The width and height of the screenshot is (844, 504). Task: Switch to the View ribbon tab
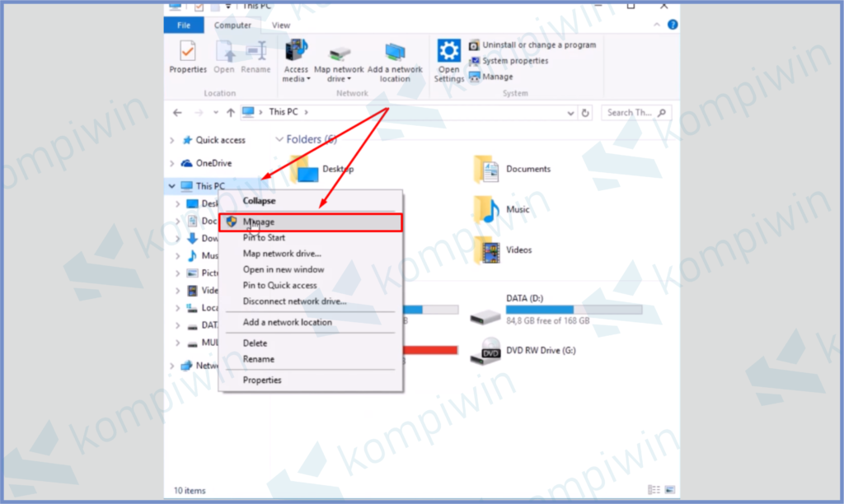coord(281,26)
